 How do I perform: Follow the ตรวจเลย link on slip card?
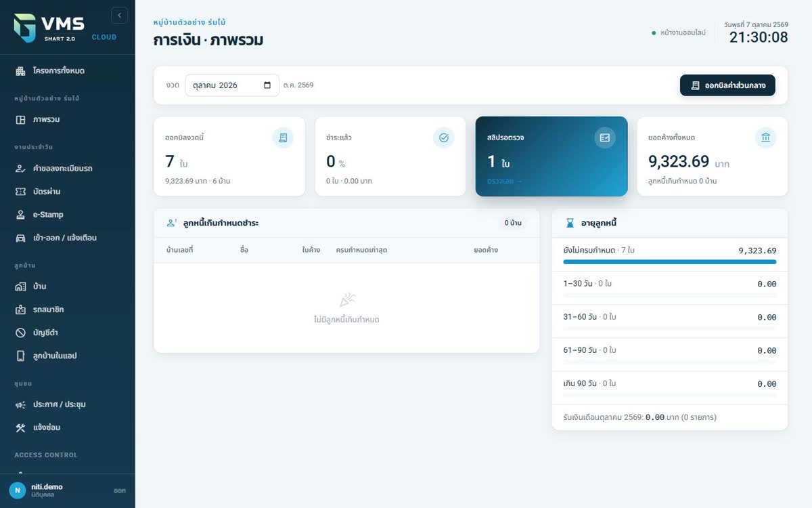click(504, 181)
